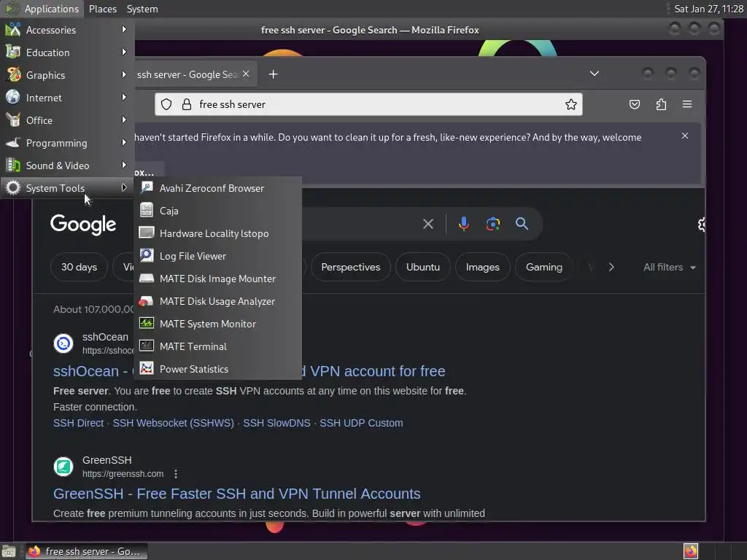Open the Places menu
Image resolution: width=747 pixels, height=560 pixels.
coord(102,9)
